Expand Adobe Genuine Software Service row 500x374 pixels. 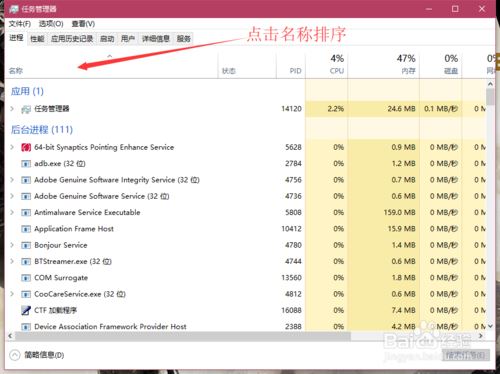[12, 196]
